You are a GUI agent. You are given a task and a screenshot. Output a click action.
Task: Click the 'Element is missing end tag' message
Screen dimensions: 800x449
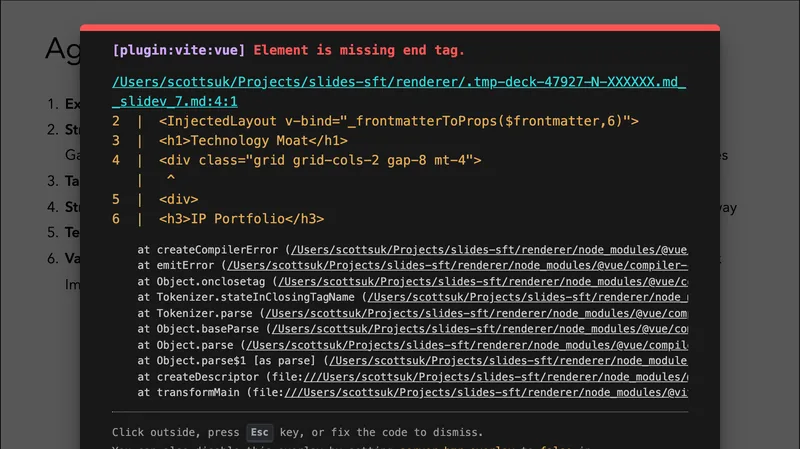pos(359,50)
